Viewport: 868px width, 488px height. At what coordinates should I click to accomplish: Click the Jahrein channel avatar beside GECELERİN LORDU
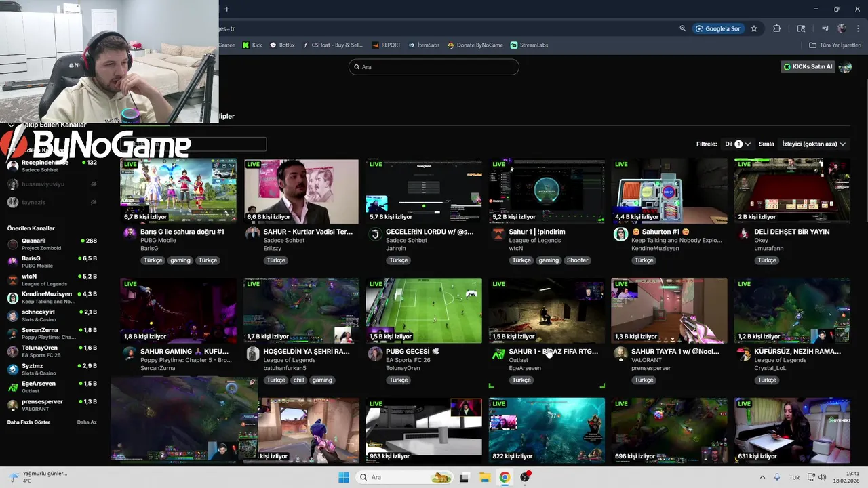point(375,234)
